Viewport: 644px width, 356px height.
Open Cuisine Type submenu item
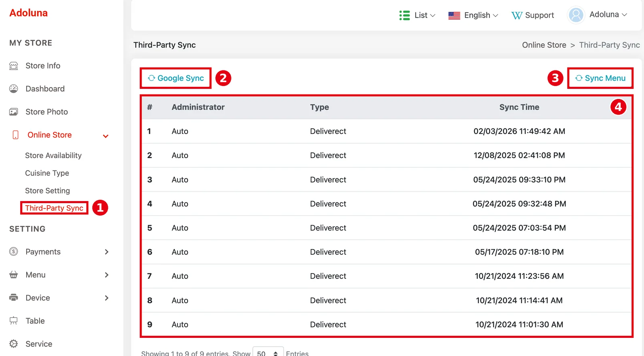tap(47, 173)
